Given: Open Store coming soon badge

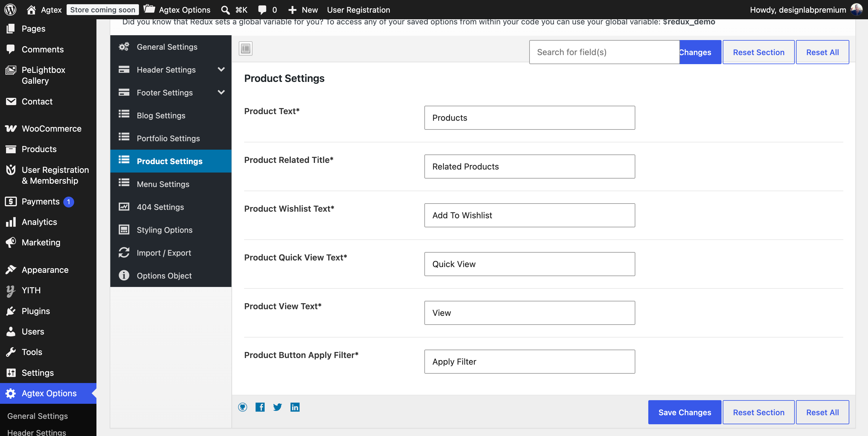Looking at the screenshot, I should [x=103, y=10].
